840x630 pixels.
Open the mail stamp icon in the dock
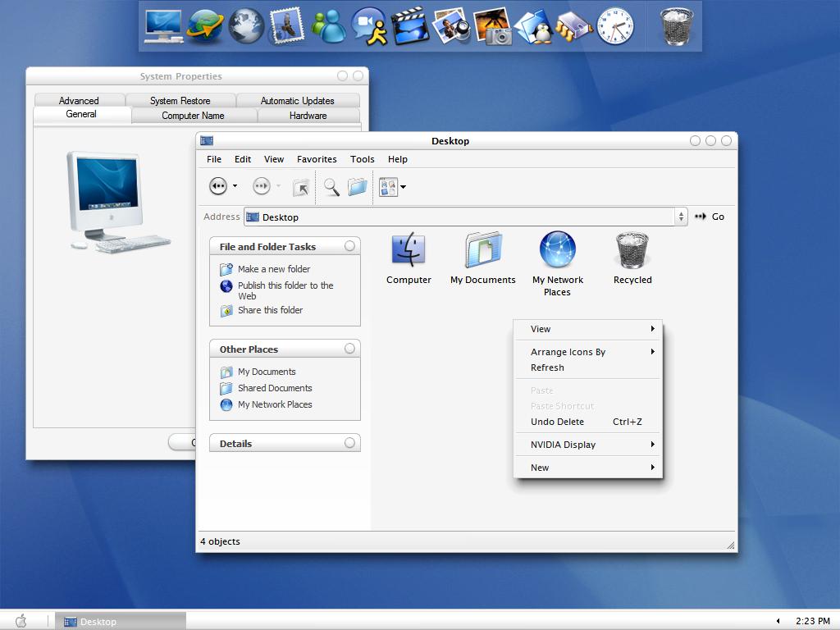pyautogui.click(x=286, y=25)
